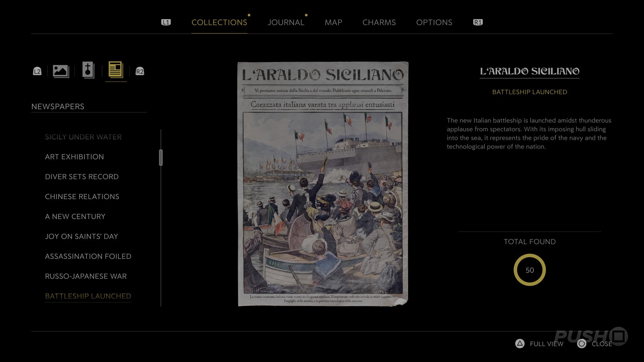Open the Options tab

click(434, 22)
